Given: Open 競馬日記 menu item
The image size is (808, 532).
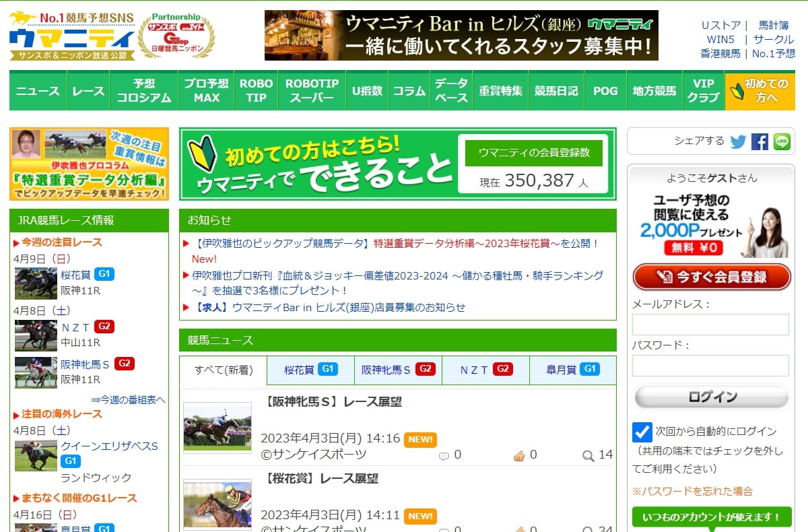Looking at the screenshot, I should tap(556, 91).
